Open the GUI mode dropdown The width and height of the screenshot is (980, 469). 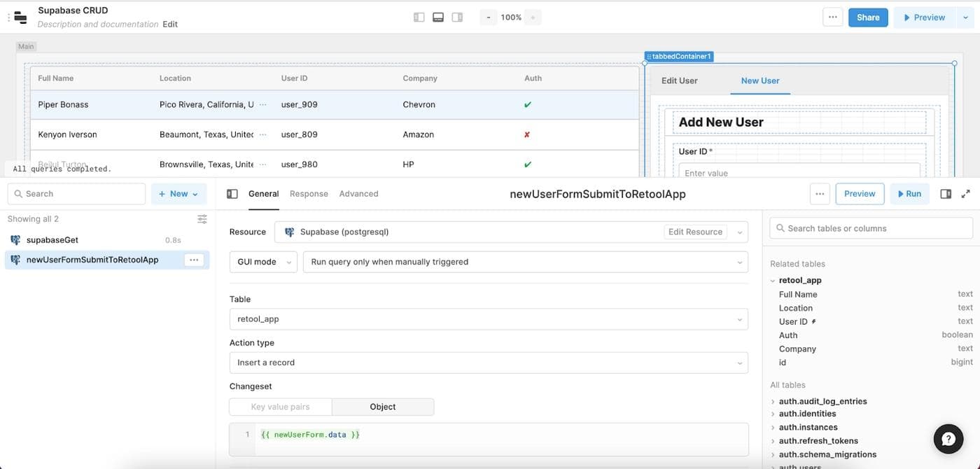263,262
